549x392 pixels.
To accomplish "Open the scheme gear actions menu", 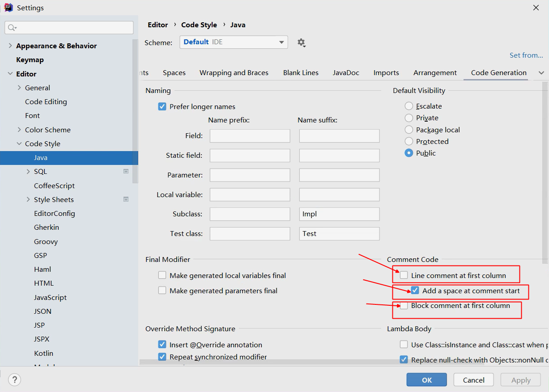I will 301,42.
